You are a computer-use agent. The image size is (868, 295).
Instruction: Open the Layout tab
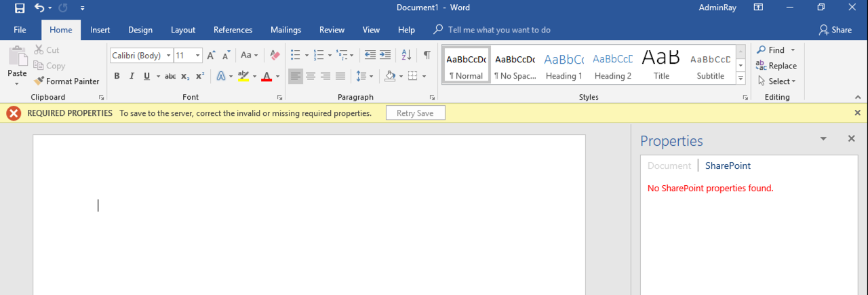183,30
